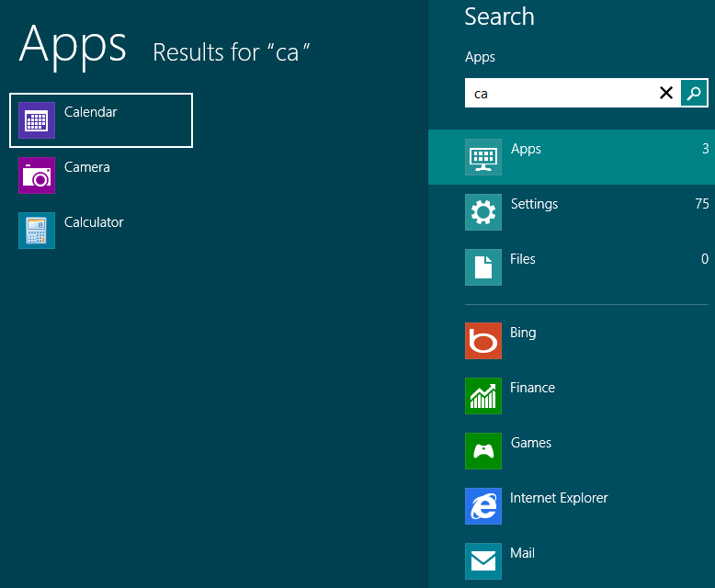
Task: Click the Camera result label
Action: pos(87,167)
